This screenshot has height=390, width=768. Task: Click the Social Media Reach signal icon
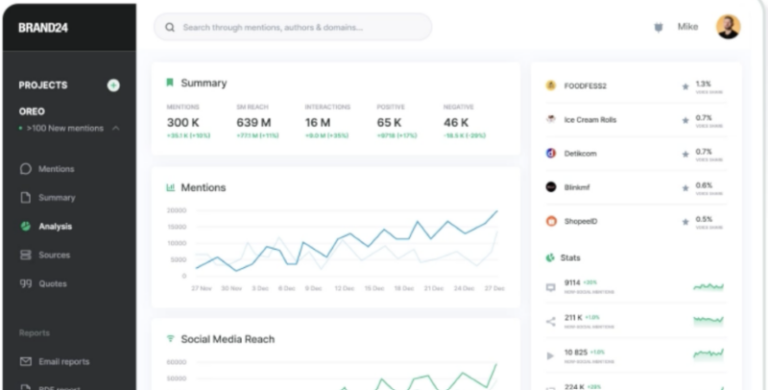170,339
